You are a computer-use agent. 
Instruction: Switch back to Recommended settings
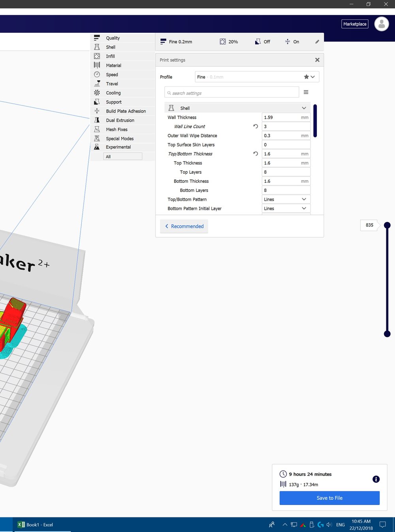click(x=184, y=226)
